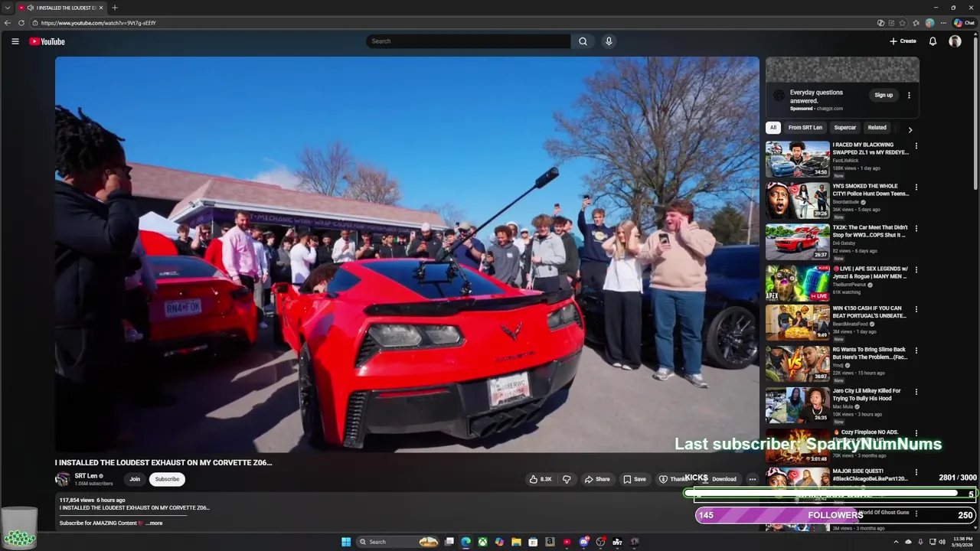
Task: Open RG Wants To Bring Slime Back video
Action: tap(870, 354)
